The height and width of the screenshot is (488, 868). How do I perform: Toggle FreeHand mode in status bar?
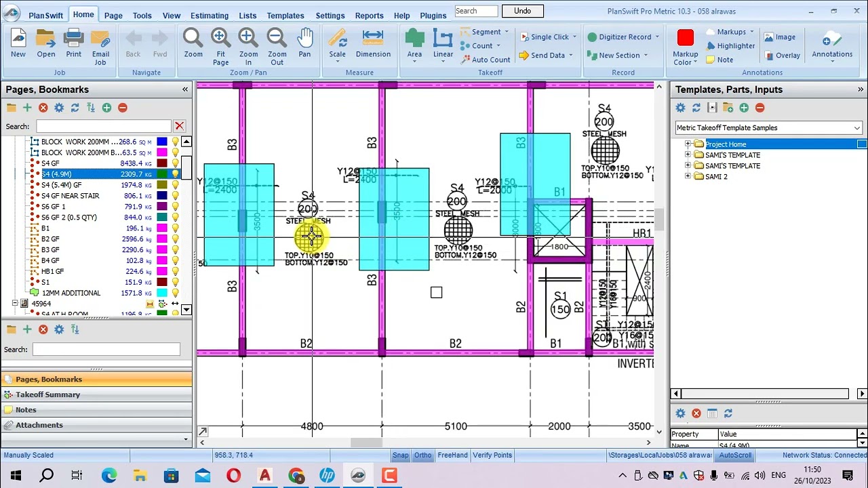452,455
